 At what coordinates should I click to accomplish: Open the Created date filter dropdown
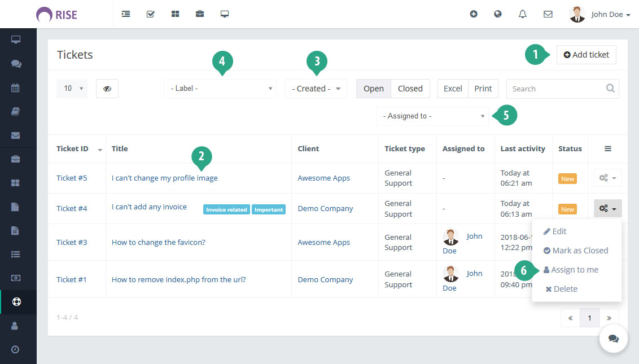pyautogui.click(x=316, y=89)
